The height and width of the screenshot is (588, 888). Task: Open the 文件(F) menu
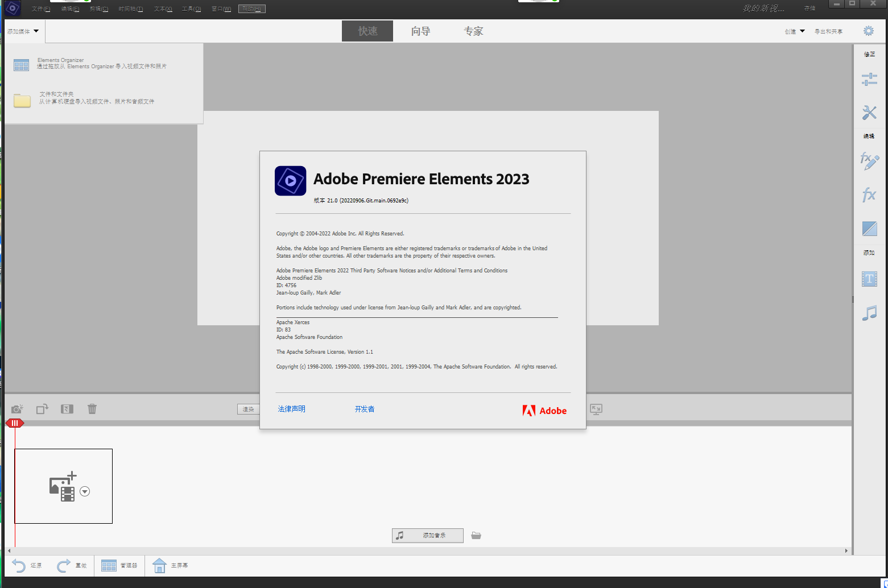40,9
